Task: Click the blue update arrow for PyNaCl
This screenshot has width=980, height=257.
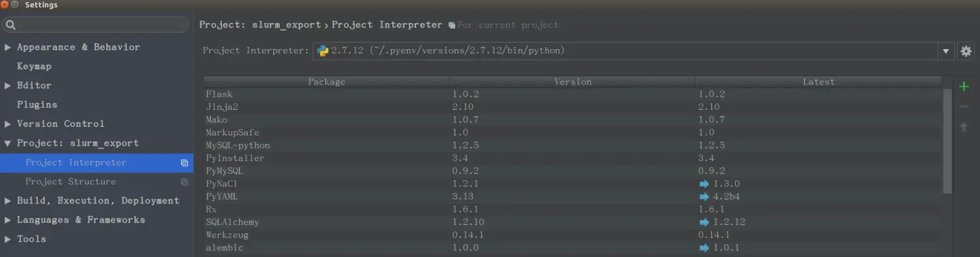Action: [704, 184]
